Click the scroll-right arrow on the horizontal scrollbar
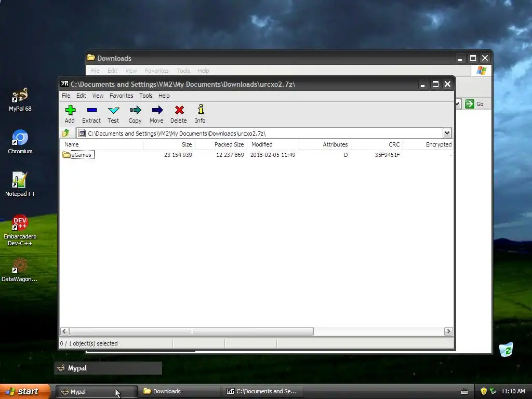 [448, 331]
